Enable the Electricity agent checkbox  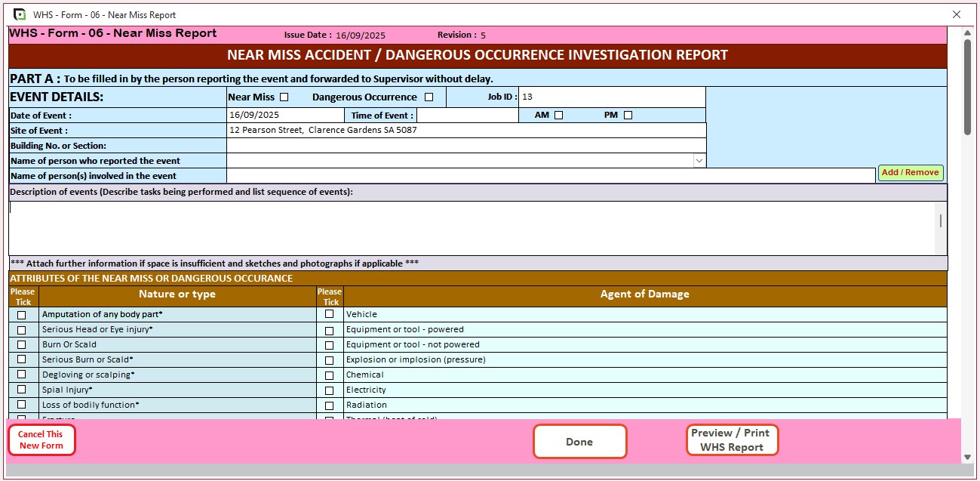pyautogui.click(x=329, y=390)
